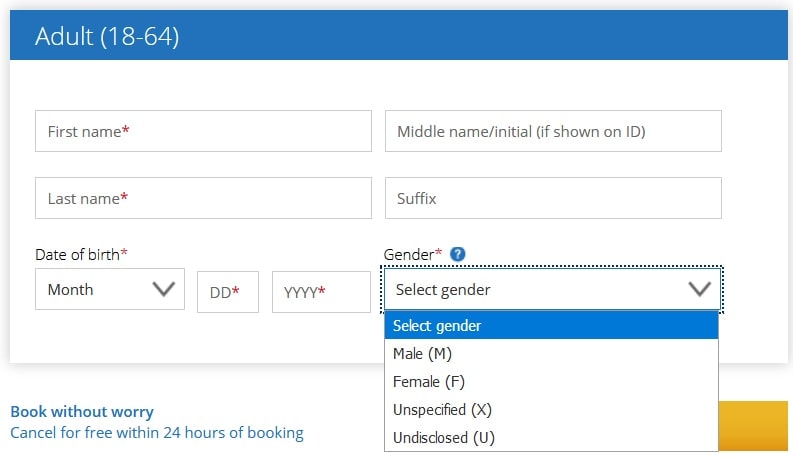Collapse the Select gender combo box
This screenshot has height=458, width=793.
pyautogui.click(x=552, y=289)
